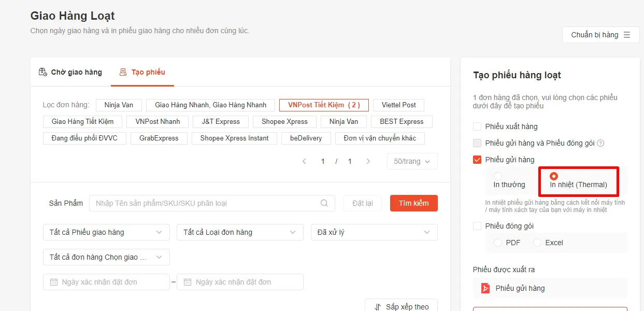
Task: Click the end date Ngày xác nhận đặt đơn field
Action: (x=240, y=282)
